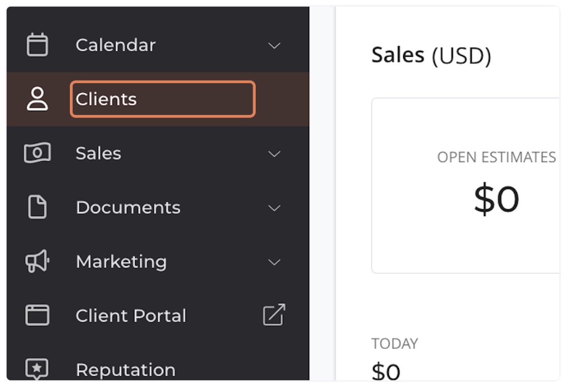571x392 pixels.
Task: Click the Reputation star badge icon
Action: (37, 369)
